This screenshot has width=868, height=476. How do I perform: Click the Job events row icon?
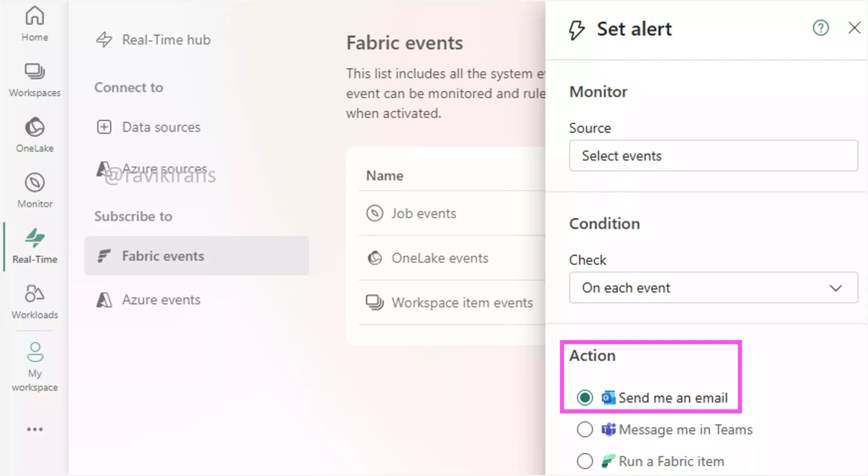[x=374, y=213]
